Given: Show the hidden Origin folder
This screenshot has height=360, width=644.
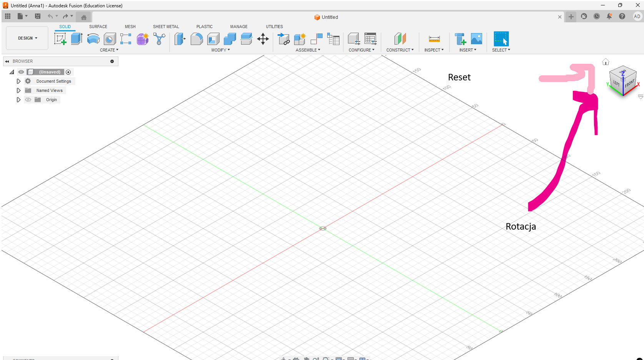Looking at the screenshot, I should [x=28, y=100].
